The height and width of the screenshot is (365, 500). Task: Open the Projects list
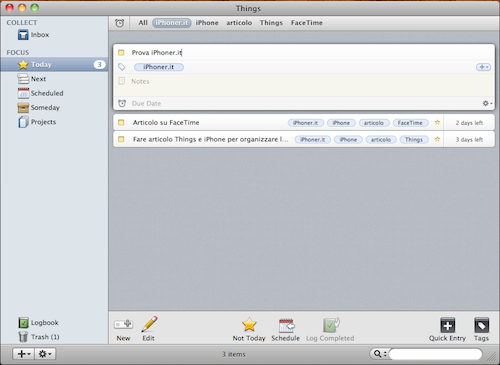click(37, 122)
